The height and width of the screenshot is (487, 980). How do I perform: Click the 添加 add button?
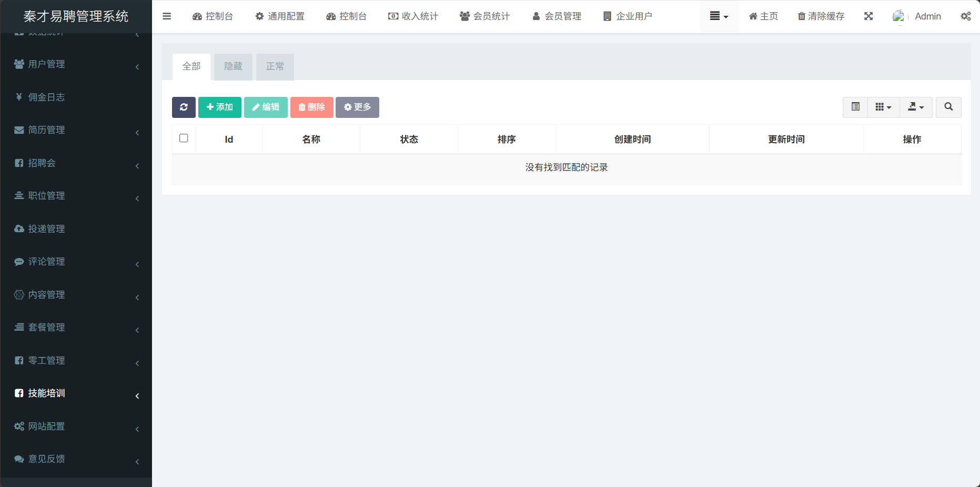tap(220, 107)
